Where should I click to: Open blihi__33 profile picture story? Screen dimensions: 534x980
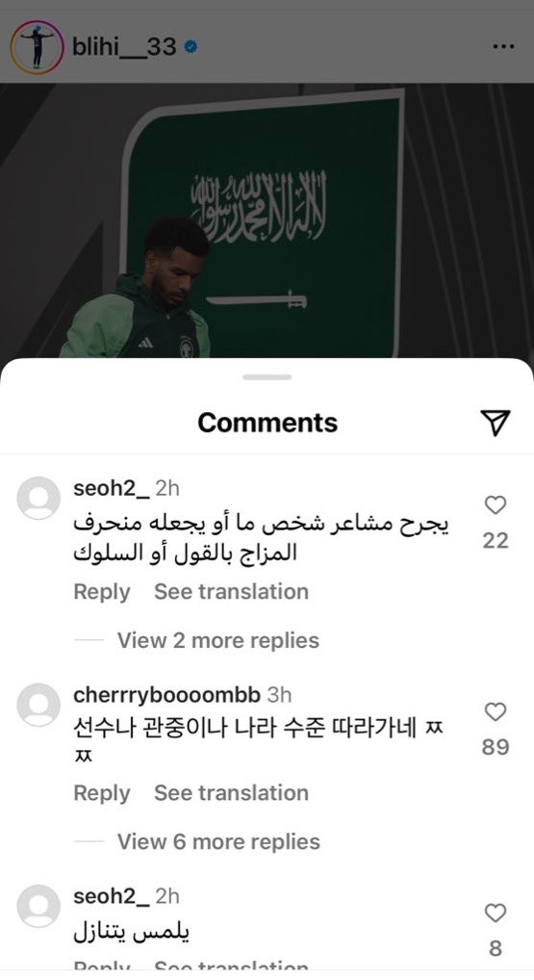coord(37,47)
